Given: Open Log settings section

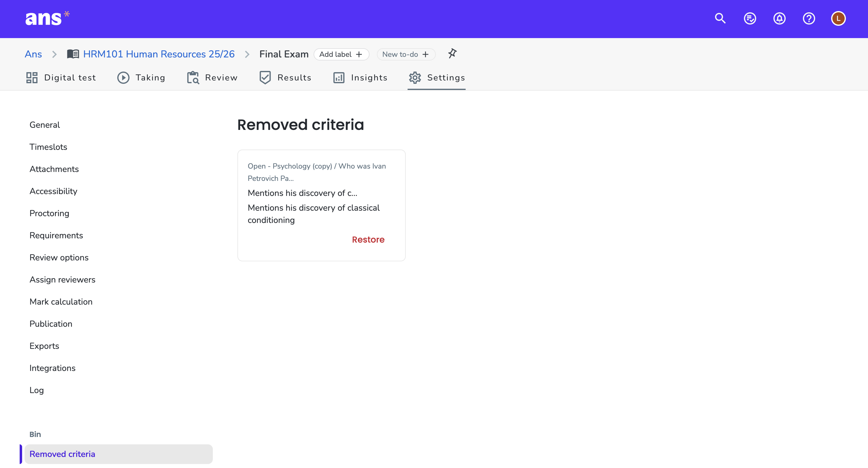Looking at the screenshot, I should pos(37,390).
